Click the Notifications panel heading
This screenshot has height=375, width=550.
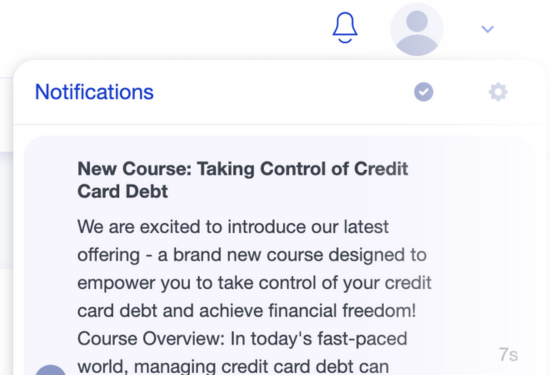(x=94, y=92)
